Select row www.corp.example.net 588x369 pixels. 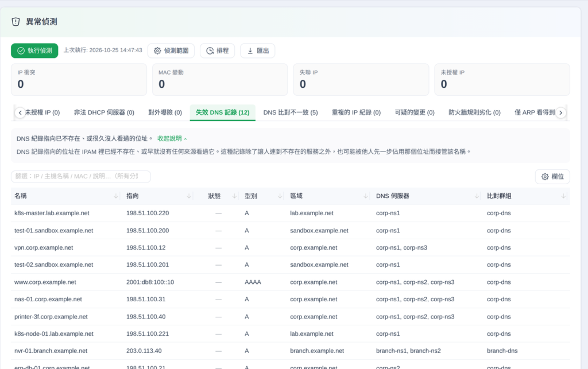(290, 282)
